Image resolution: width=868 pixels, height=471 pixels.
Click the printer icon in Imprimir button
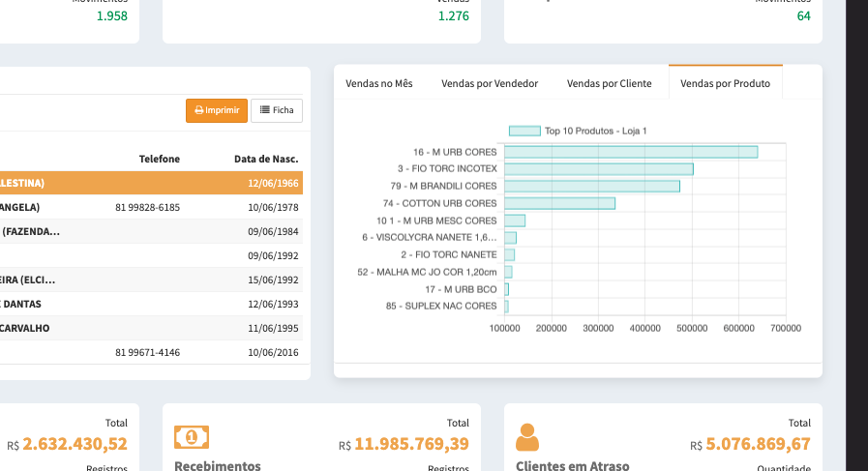[x=198, y=110]
